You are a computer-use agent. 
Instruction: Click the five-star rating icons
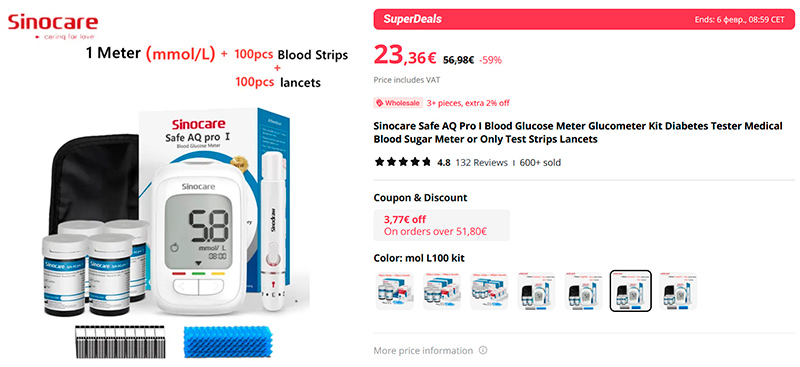pyautogui.click(x=403, y=163)
